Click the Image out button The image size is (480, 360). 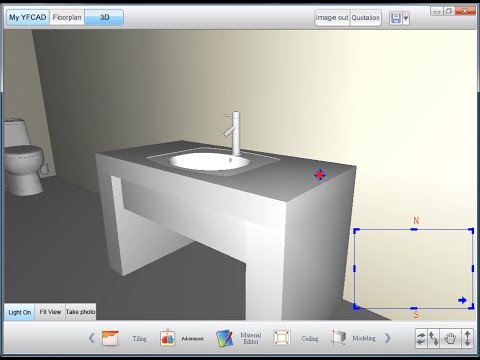[332, 18]
